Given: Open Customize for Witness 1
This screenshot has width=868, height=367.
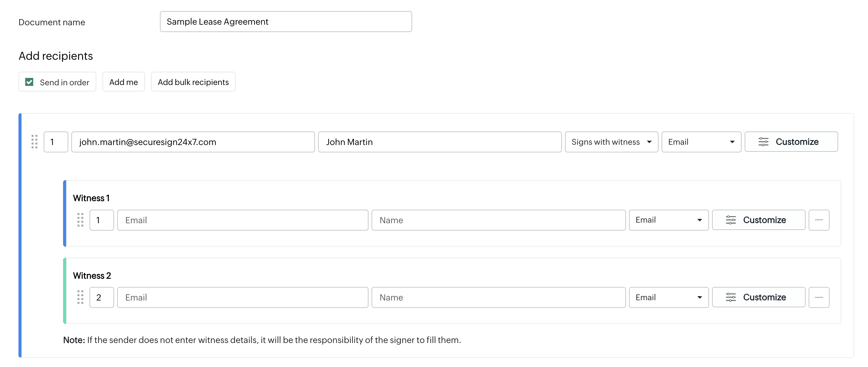Looking at the screenshot, I should pyautogui.click(x=759, y=220).
